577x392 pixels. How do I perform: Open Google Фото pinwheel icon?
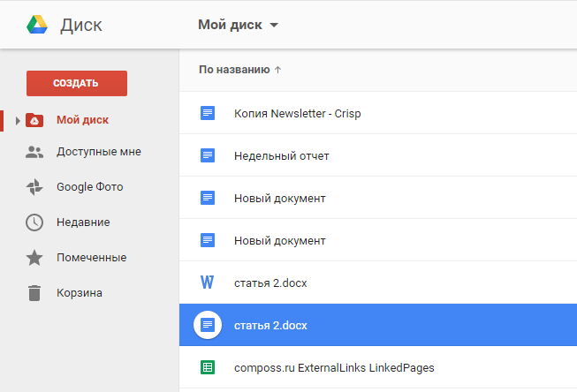coord(34,187)
